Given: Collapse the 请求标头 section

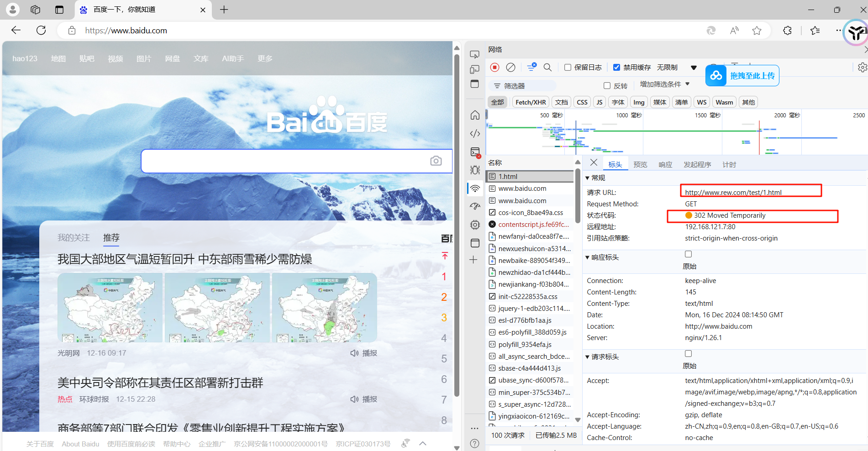Looking at the screenshot, I should point(587,357).
